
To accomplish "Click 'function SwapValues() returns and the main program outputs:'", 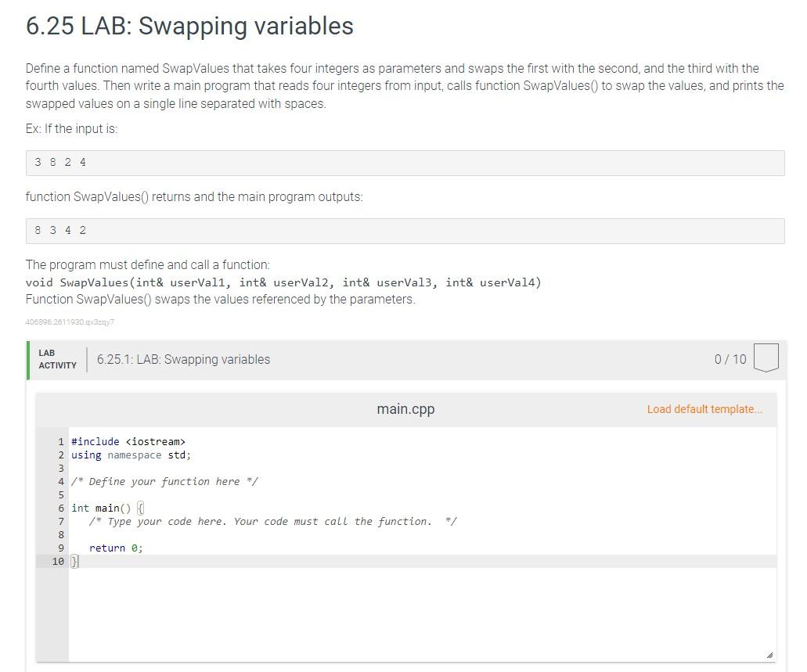I will point(194,197).
